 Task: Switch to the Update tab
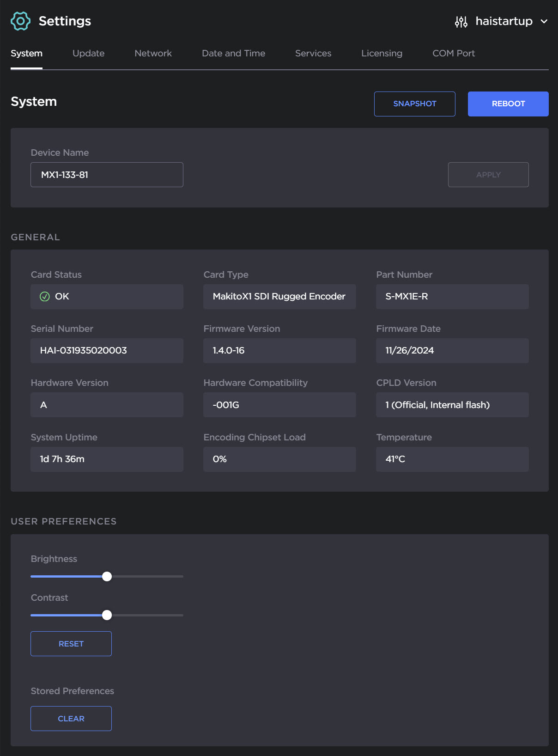[x=88, y=54]
